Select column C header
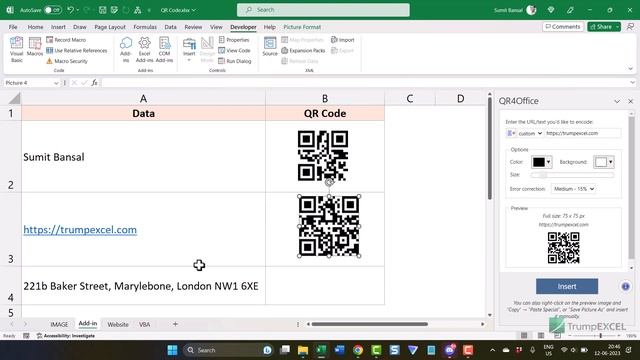The width and height of the screenshot is (640, 360). click(x=410, y=98)
